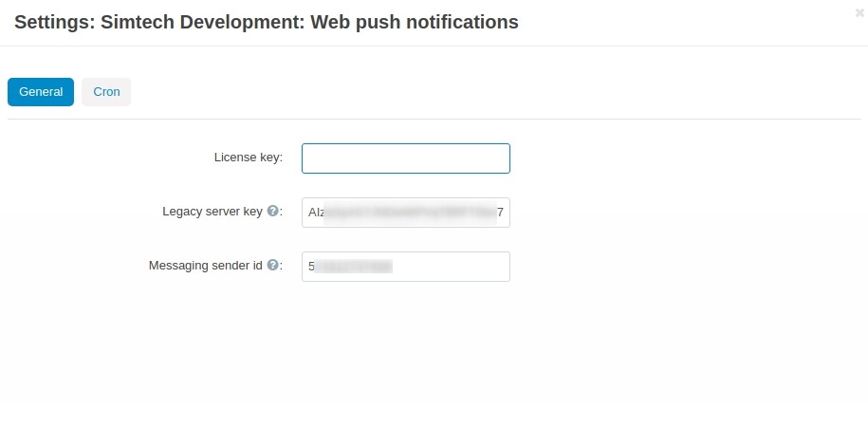
Task: Close the settings dialog with the X
Action: click(x=859, y=13)
